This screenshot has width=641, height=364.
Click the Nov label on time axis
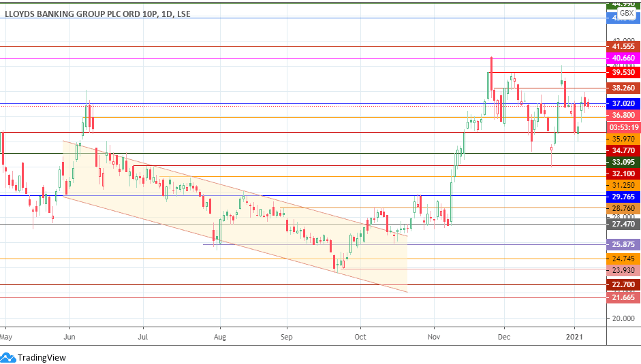click(434, 337)
